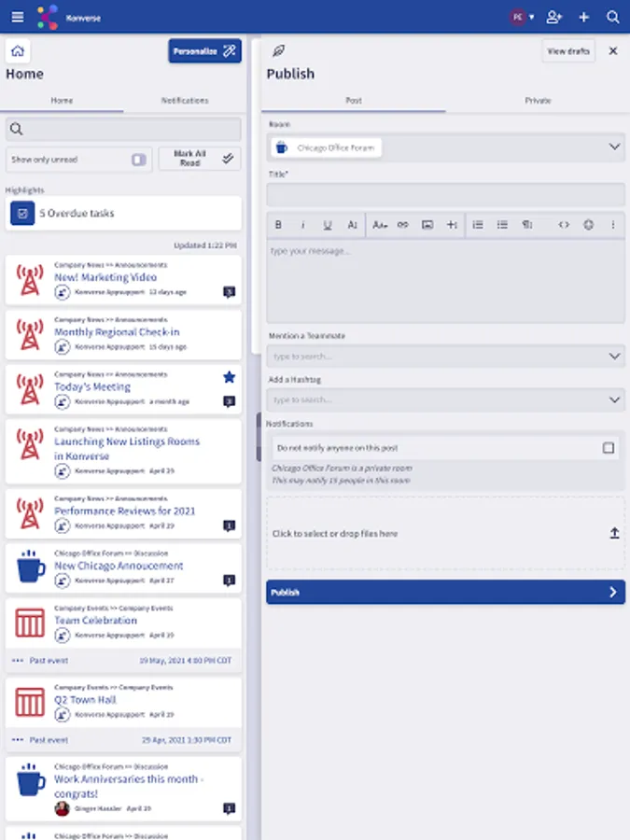This screenshot has width=630, height=840.
Task: Click the emoji icon in editor
Action: pos(588,225)
